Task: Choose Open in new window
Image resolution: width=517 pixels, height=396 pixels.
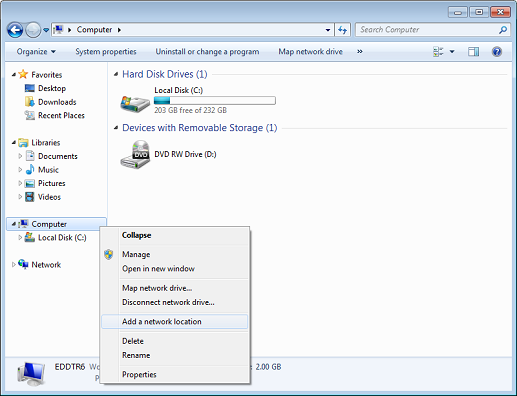Action: click(175, 269)
